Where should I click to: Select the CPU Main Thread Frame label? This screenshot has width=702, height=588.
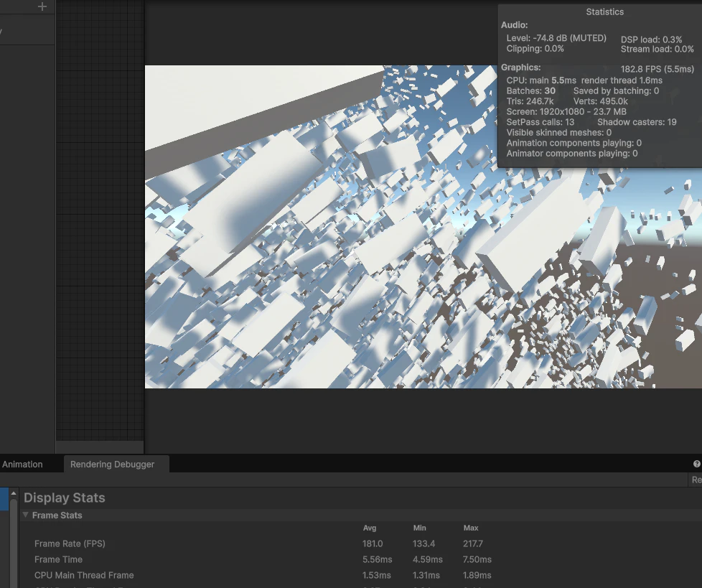point(84,575)
